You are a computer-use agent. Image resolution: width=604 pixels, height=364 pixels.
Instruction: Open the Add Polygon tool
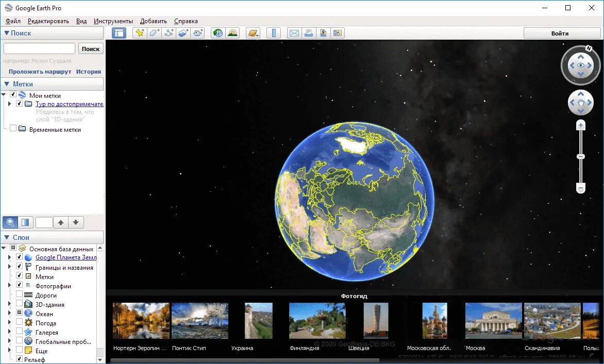[154, 32]
